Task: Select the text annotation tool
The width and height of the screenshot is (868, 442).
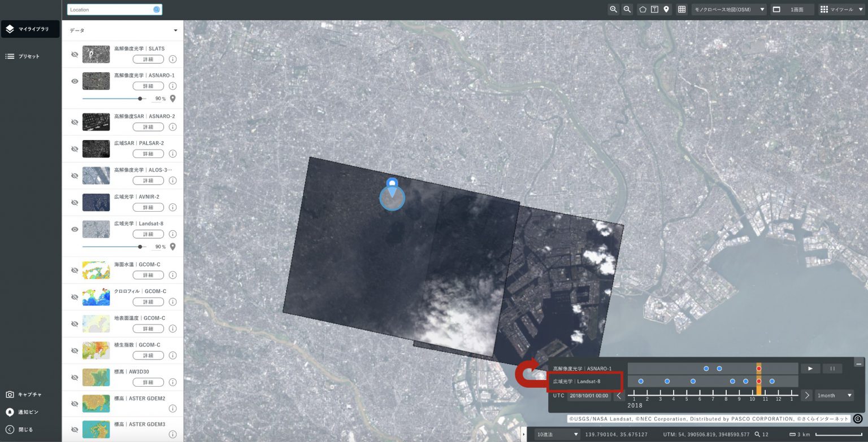Action: (654, 10)
